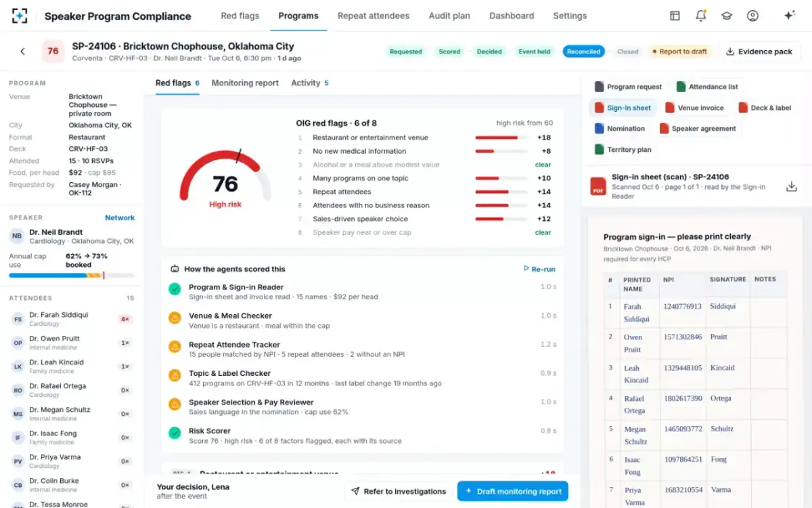
Task: Click the Event held status pill
Action: (x=535, y=51)
